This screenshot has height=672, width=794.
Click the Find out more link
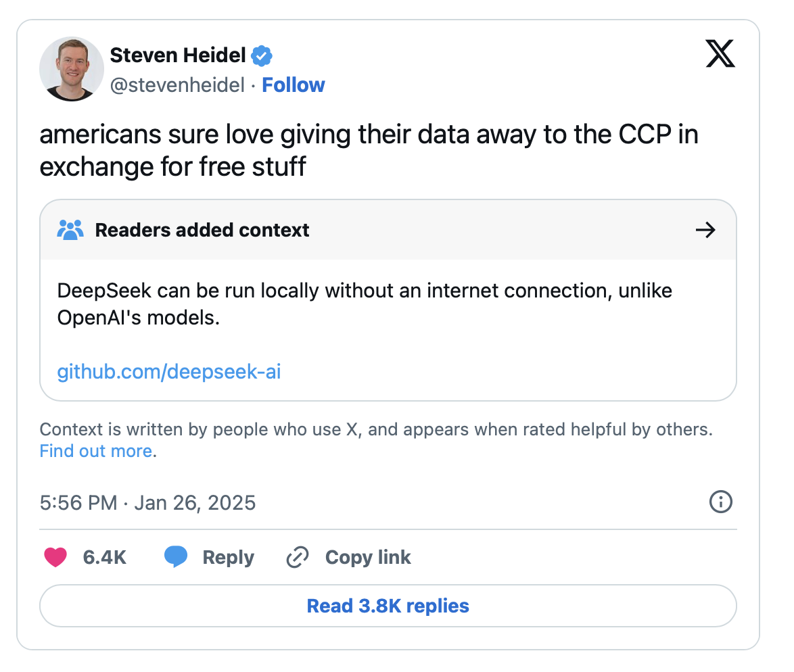click(x=96, y=451)
